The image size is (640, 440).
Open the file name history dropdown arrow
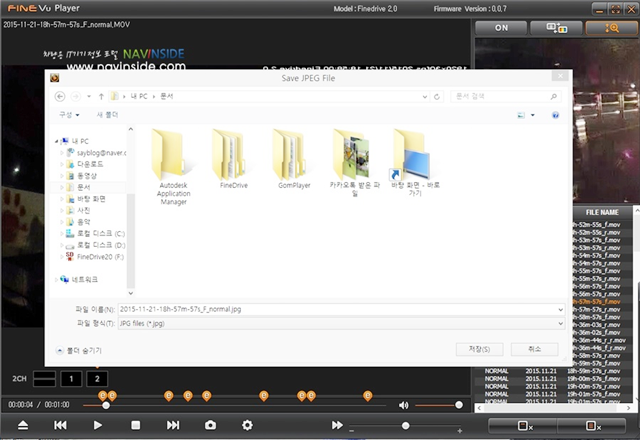[x=560, y=310]
